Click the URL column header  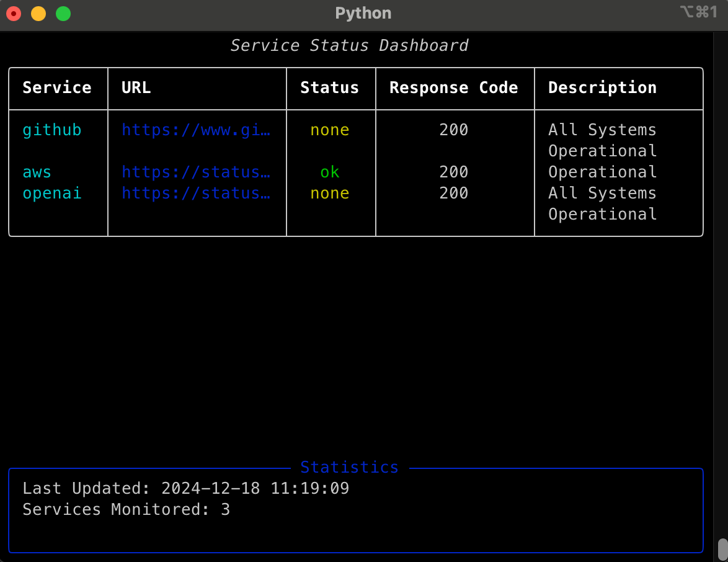[x=136, y=88]
